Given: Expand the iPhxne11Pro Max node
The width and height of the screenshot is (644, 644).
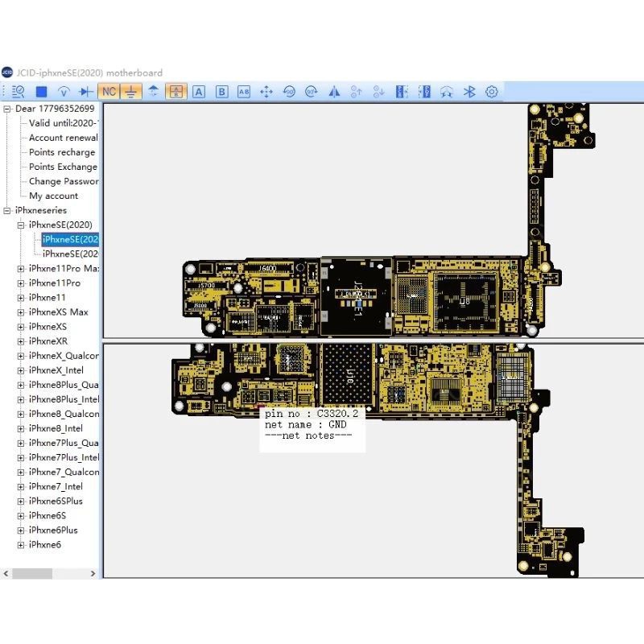Looking at the screenshot, I should tap(21, 269).
